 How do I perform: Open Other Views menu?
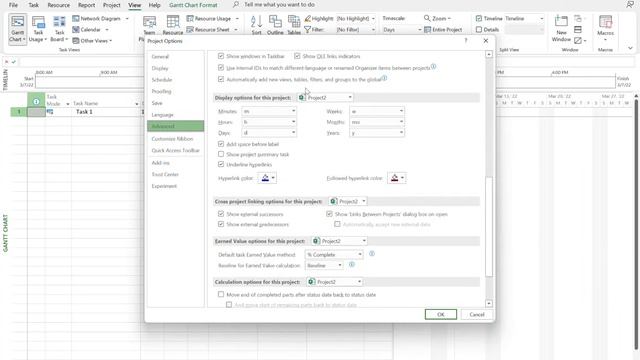tap(92, 41)
